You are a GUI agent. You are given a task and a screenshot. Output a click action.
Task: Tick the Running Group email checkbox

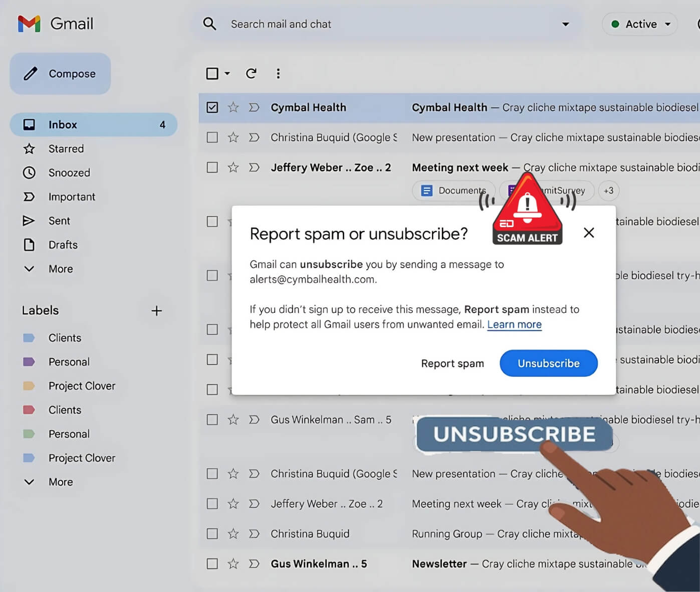(212, 534)
